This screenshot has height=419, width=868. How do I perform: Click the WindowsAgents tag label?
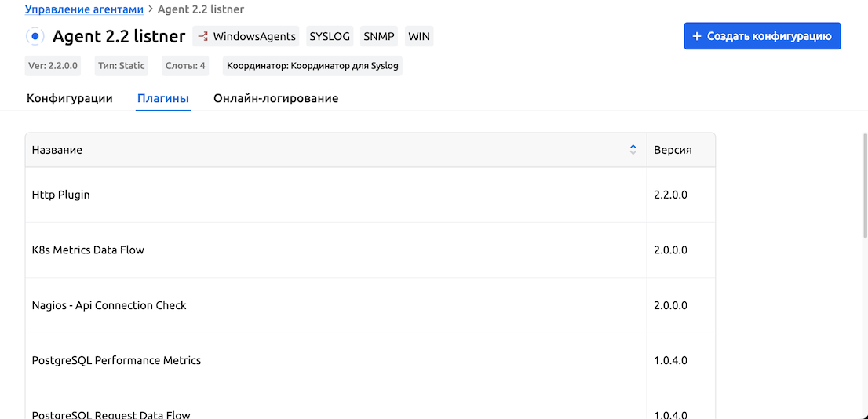pos(254,36)
